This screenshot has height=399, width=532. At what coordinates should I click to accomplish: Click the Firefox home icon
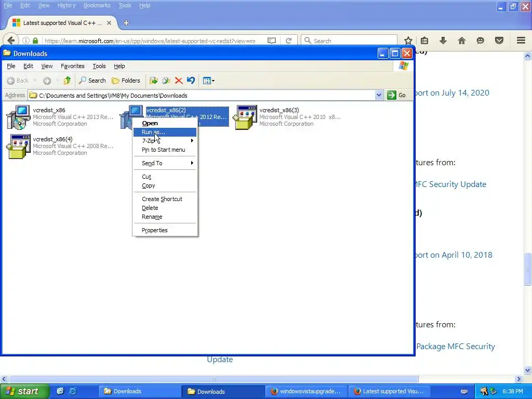(462, 41)
